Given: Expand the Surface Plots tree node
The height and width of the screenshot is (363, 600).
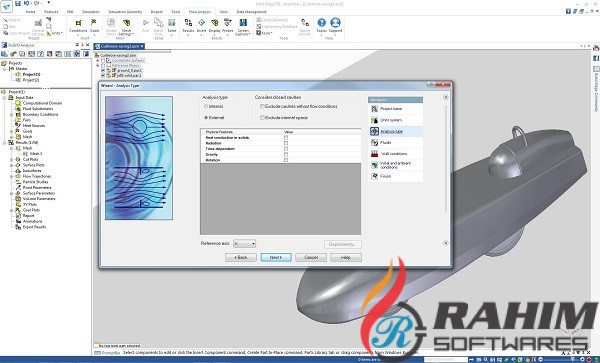Looking at the screenshot, I should [x=11, y=165].
